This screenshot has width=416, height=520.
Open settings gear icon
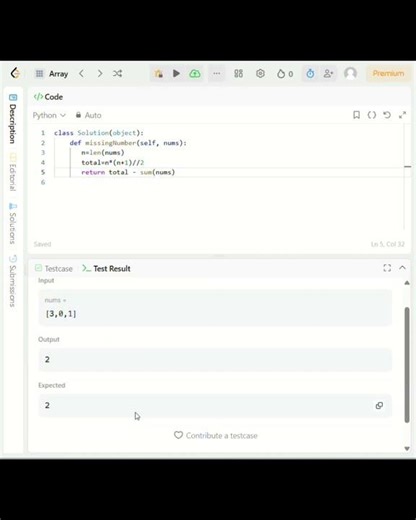click(x=260, y=73)
